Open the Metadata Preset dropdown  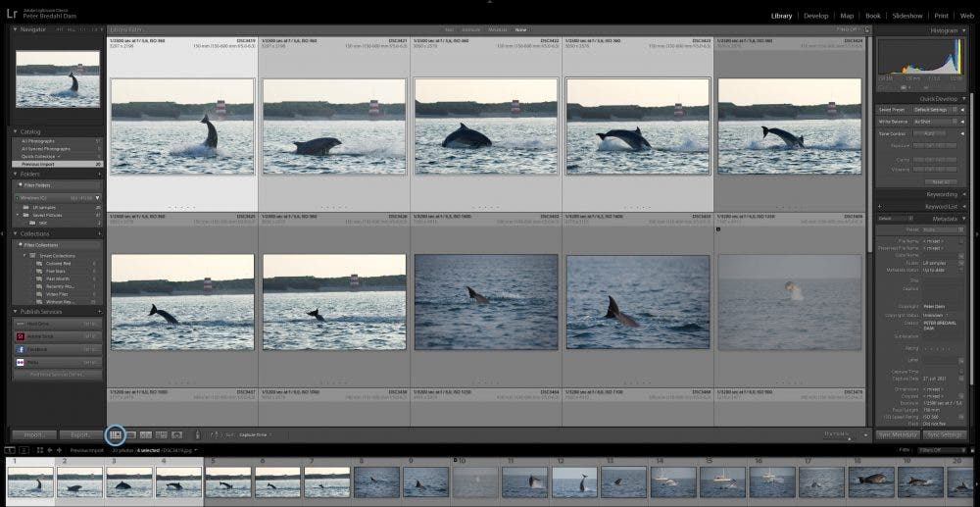944,230
